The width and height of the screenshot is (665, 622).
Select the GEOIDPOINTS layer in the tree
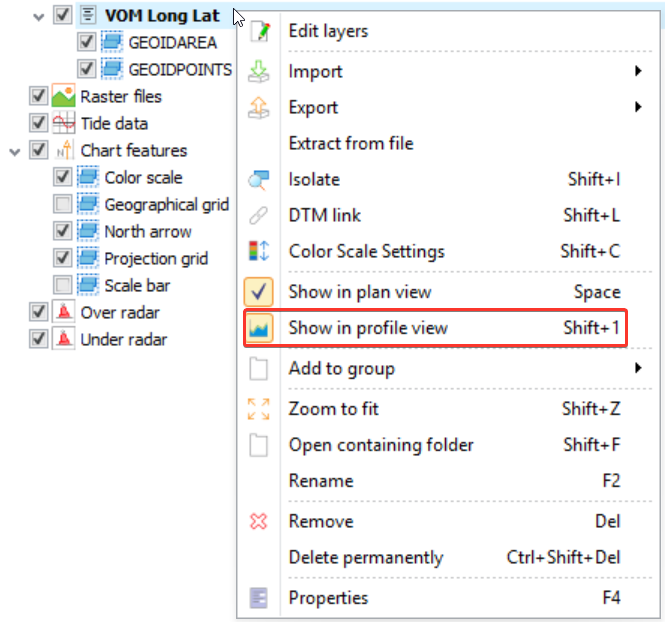[x=180, y=70]
